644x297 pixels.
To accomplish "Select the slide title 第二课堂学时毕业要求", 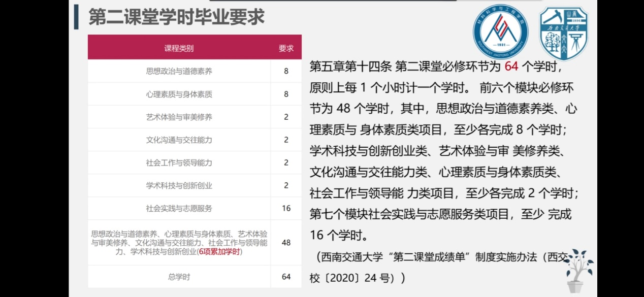I will click(176, 17).
